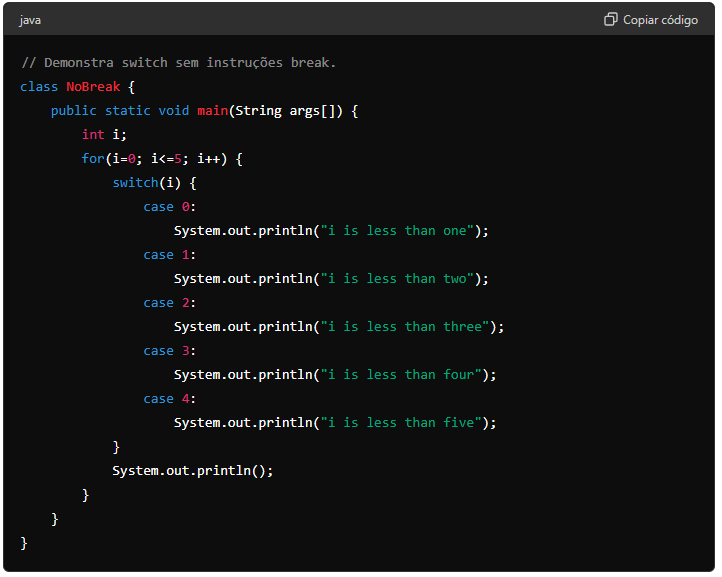Click the java language label
This screenshot has width=722, height=577.
30,20
